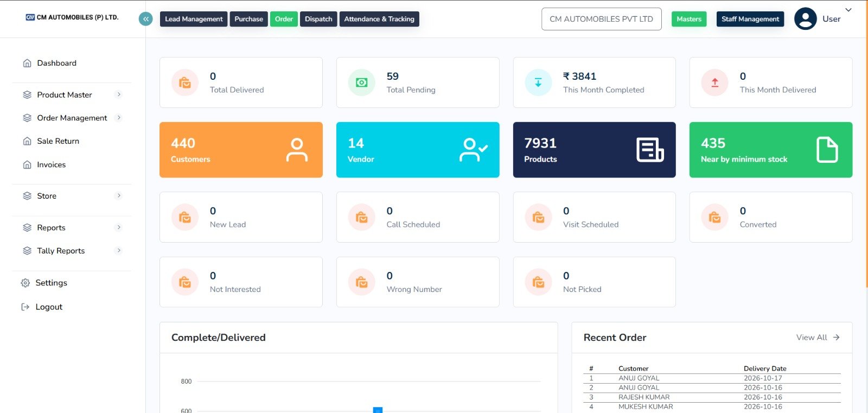Image resolution: width=868 pixels, height=413 pixels.
Task: Click the user avatar icon
Action: point(805,18)
